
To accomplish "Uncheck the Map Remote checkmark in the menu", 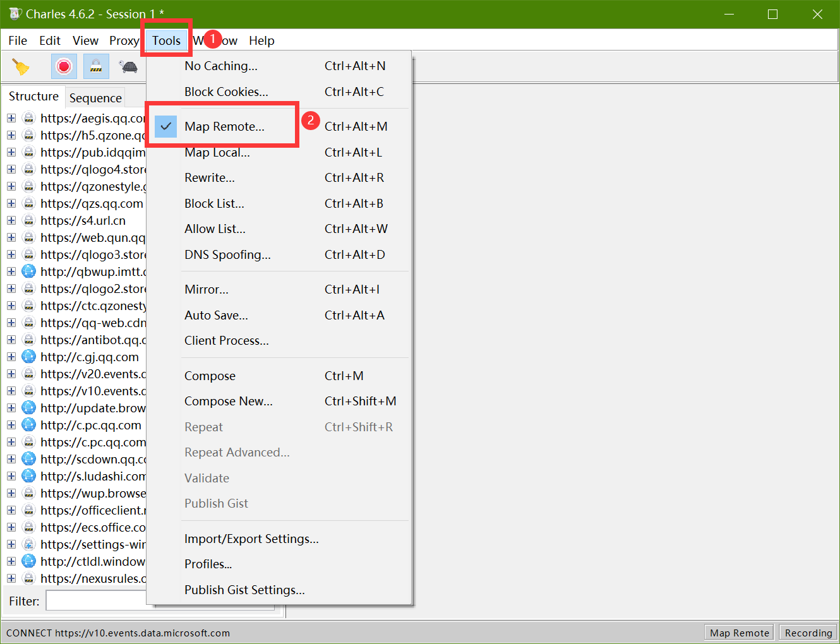I will 165,126.
